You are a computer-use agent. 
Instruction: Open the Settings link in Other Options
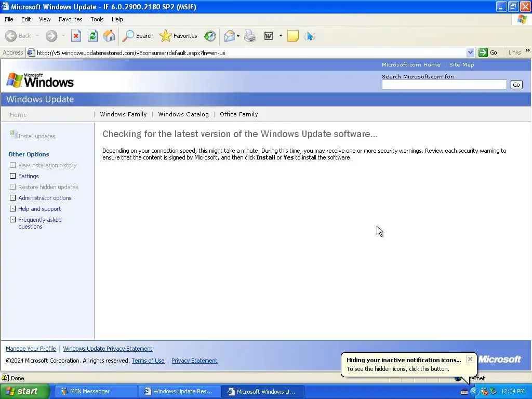pos(29,176)
